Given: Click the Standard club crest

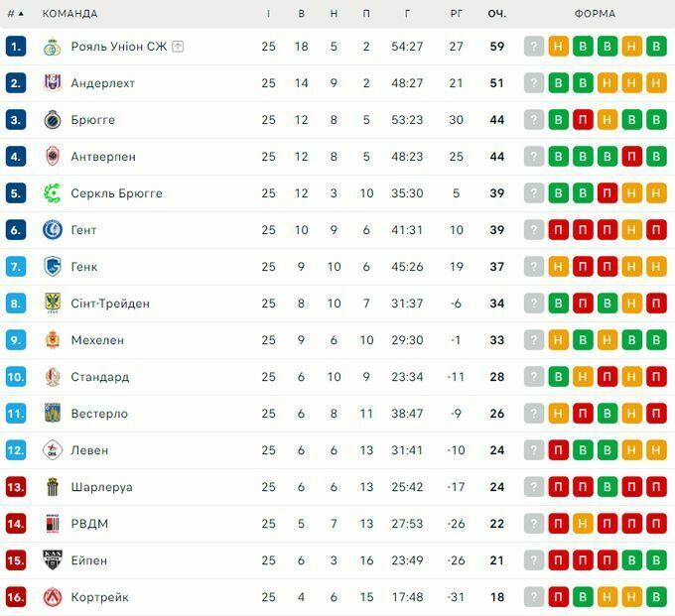Looking at the screenshot, I should pos(53,377).
